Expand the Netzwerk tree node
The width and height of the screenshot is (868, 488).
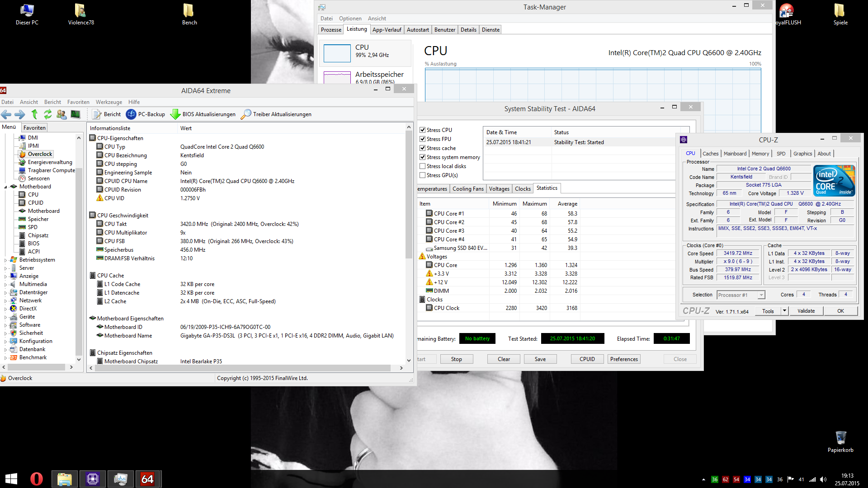[x=5, y=301]
